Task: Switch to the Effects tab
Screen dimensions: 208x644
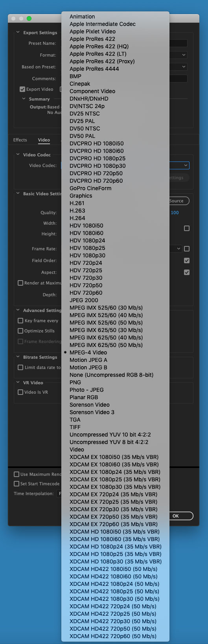Action: (20, 140)
